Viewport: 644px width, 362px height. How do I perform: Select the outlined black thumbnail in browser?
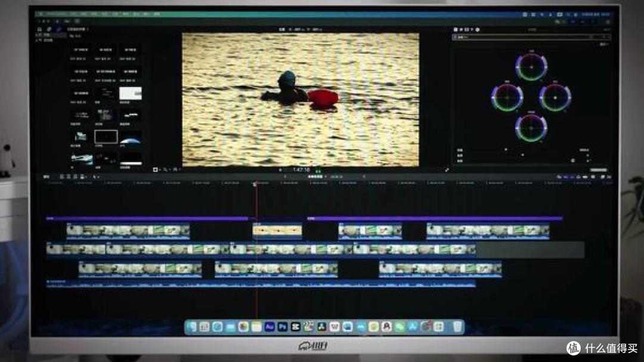106,137
